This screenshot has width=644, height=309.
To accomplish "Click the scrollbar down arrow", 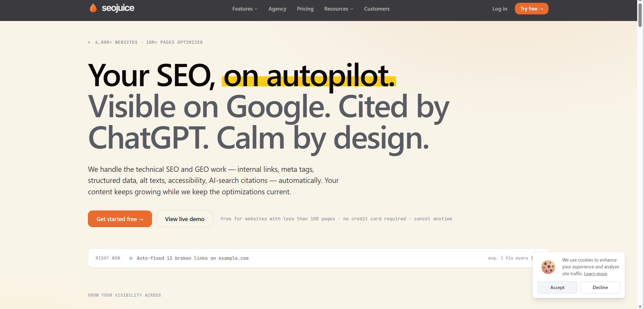I will 640,306.
